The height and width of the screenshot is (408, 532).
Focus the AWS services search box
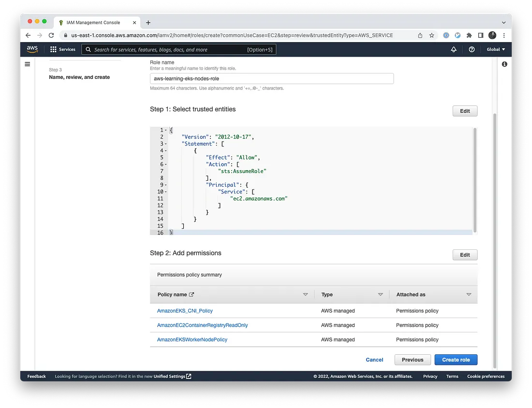tap(179, 49)
